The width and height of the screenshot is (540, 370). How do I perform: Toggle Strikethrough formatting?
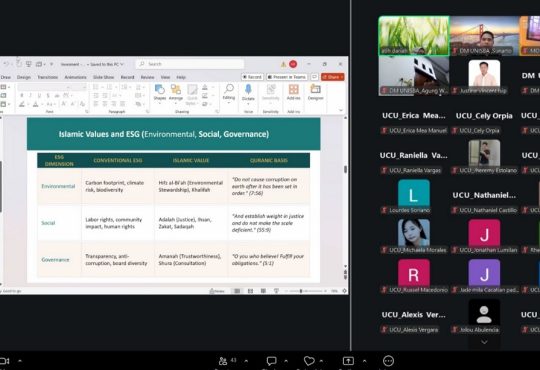pyautogui.click(x=57, y=95)
